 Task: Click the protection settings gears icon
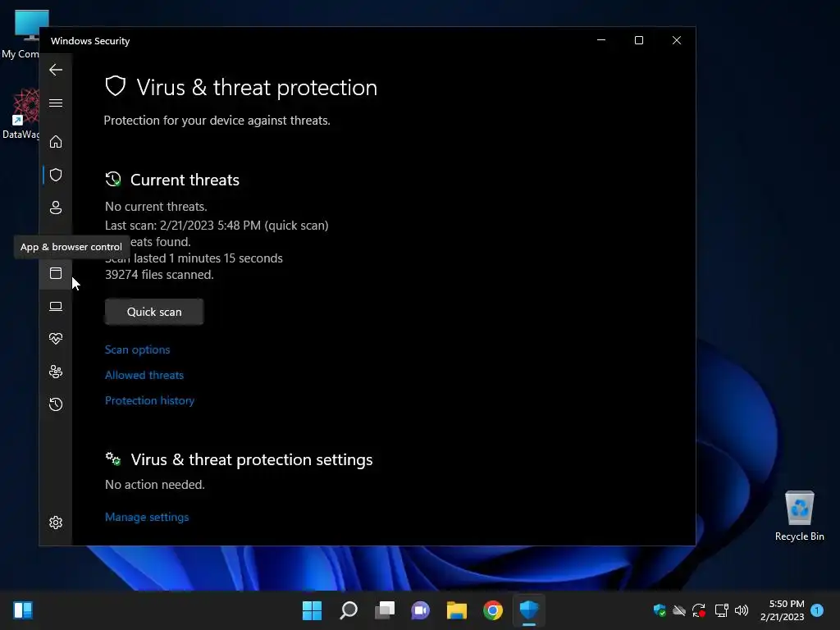point(113,459)
